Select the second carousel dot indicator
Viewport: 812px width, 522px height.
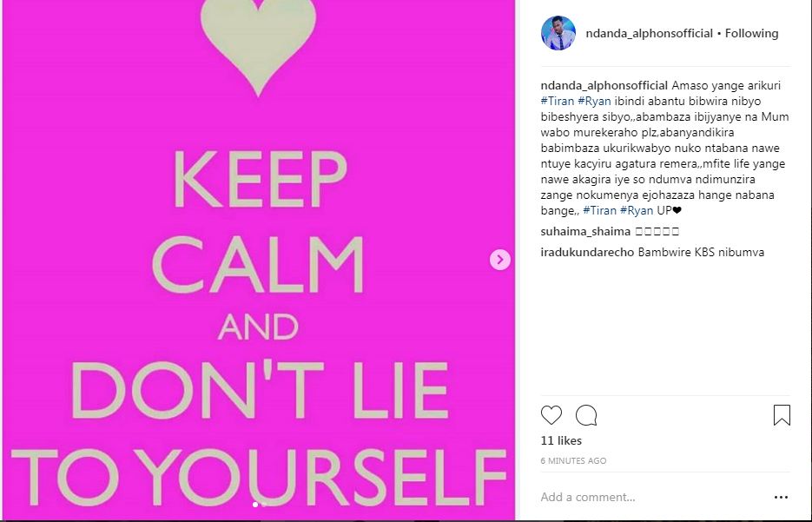pyautogui.click(x=264, y=505)
